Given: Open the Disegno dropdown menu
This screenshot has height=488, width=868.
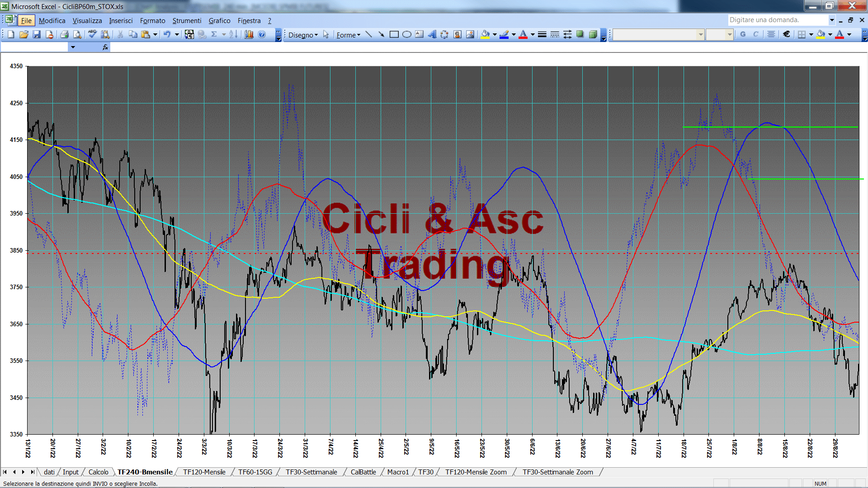Looking at the screenshot, I should click(x=303, y=35).
